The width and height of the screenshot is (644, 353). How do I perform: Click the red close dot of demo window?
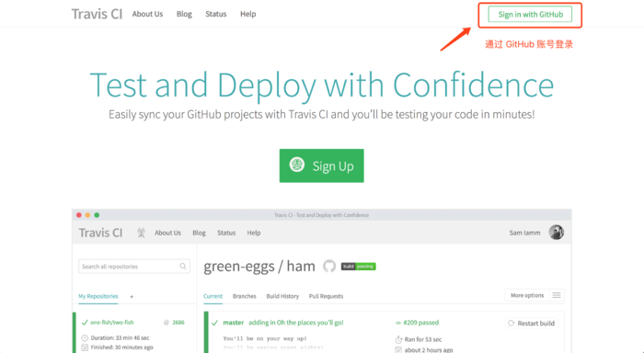pyautogui.click(x=79, y=215)
